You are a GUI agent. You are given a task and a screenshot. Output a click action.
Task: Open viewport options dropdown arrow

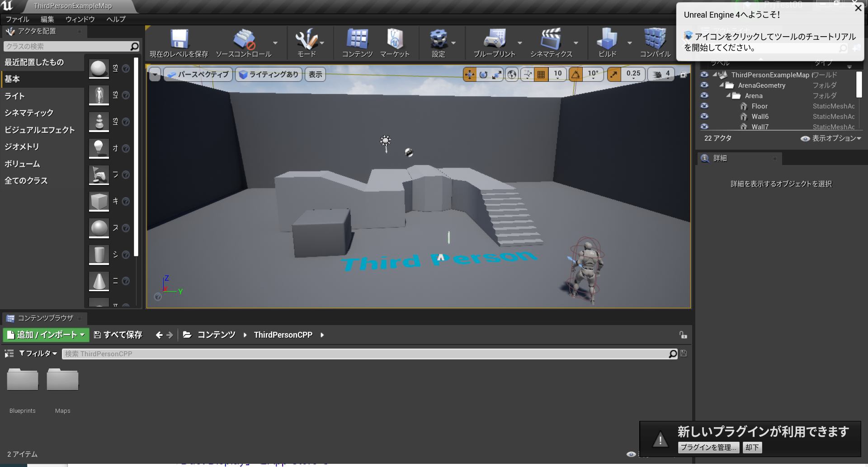coord(155,75)
